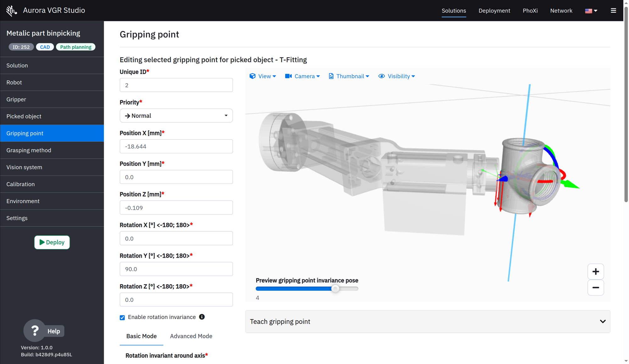Screen dimensions: 629x364
Task: Click the question mark Help icon
Action: coord(35,331)
